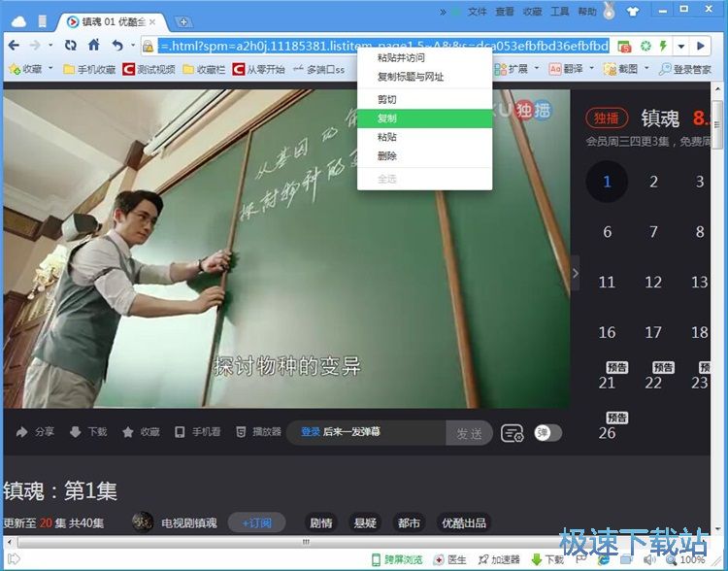Select preview episode 22
This screenshot has height=571, width=728.
653,383
